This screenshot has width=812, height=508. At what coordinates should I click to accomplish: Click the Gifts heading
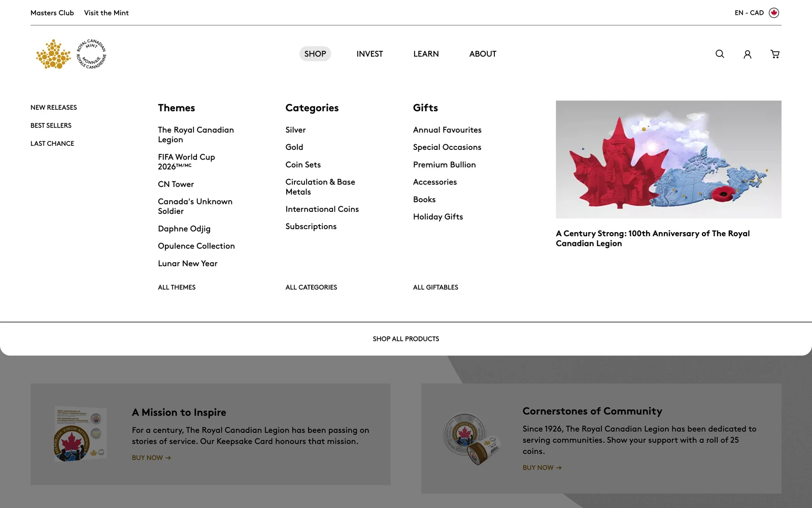[x=425, y=108]
